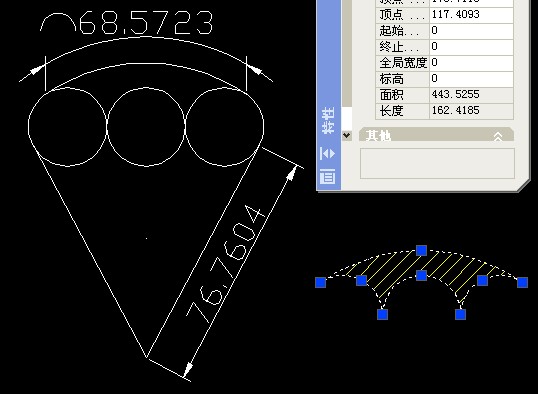Collapse the 其他 section chevron
538x394 pixels.
click(498, 136)
